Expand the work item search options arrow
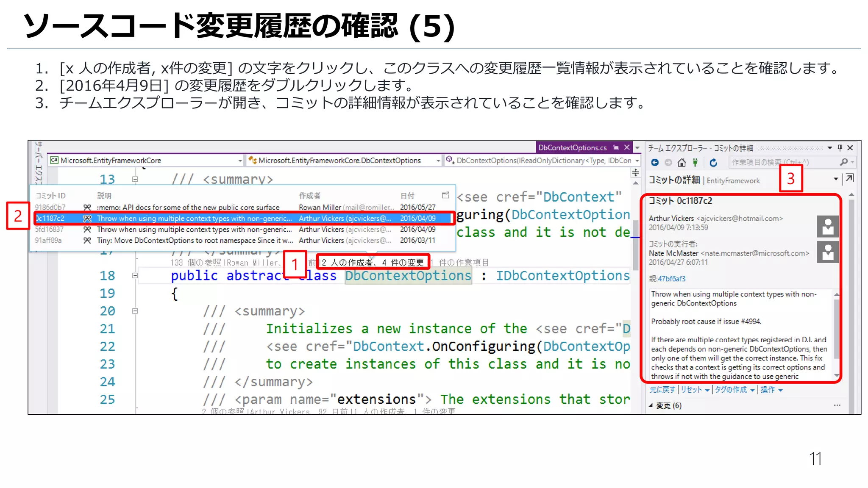868x488 pixels. click(852, 162)
